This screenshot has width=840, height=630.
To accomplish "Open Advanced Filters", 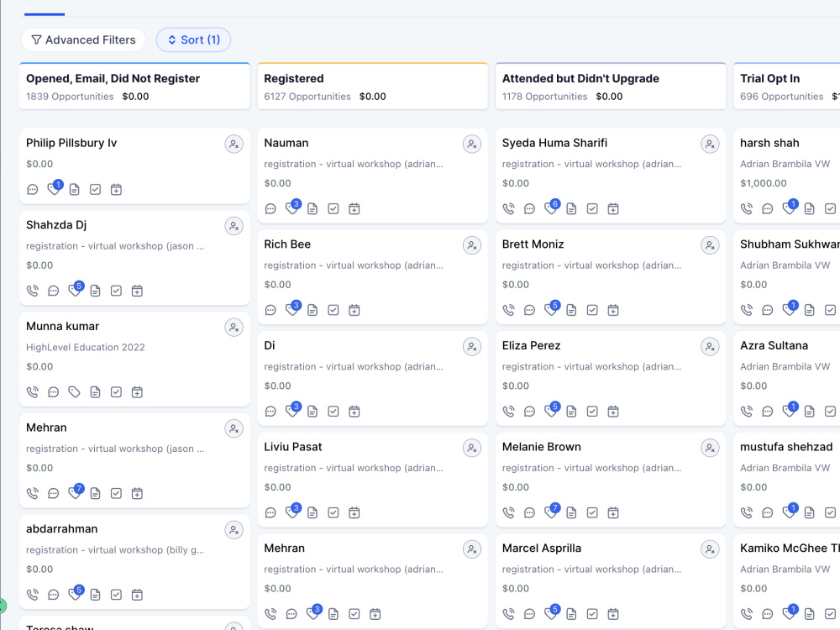I will click(83, 40).
